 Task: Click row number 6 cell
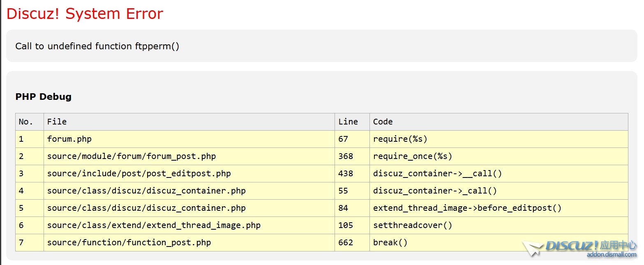(30, 226)
